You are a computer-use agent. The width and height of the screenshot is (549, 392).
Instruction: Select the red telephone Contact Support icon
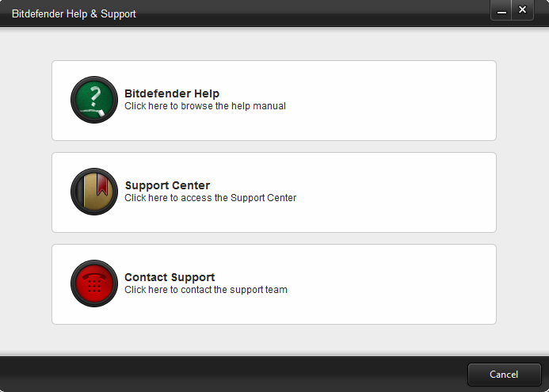click(94, 284)
